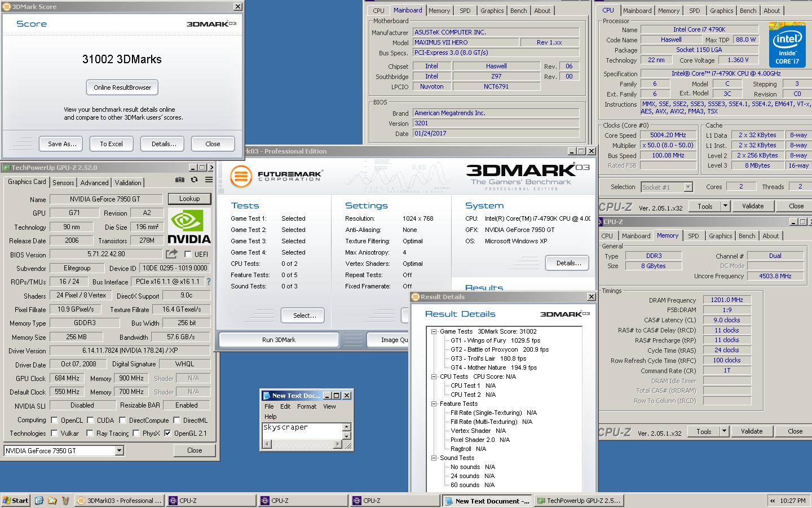Click the text area containing Skyscraper
The image size is (812, 508).
(303, 431)
